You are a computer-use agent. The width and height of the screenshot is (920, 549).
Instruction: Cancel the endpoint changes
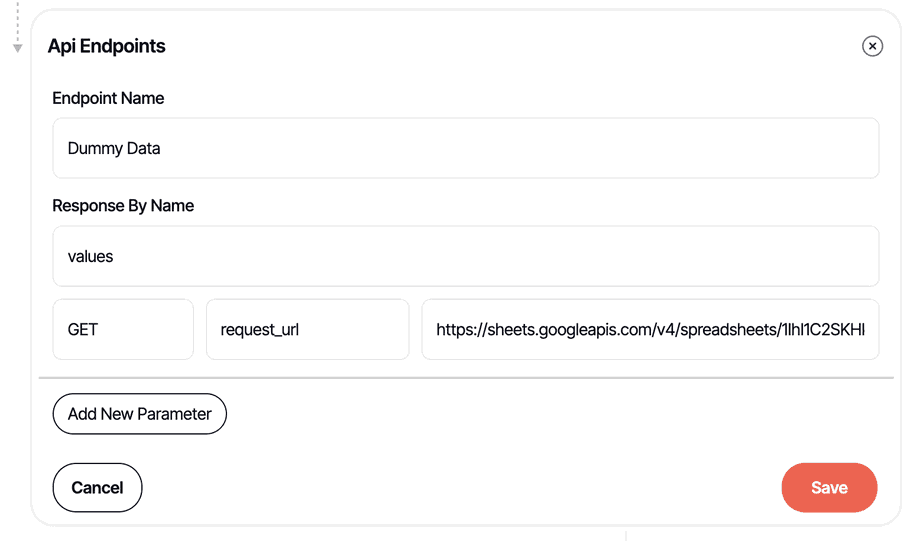(x=97, y=488)
